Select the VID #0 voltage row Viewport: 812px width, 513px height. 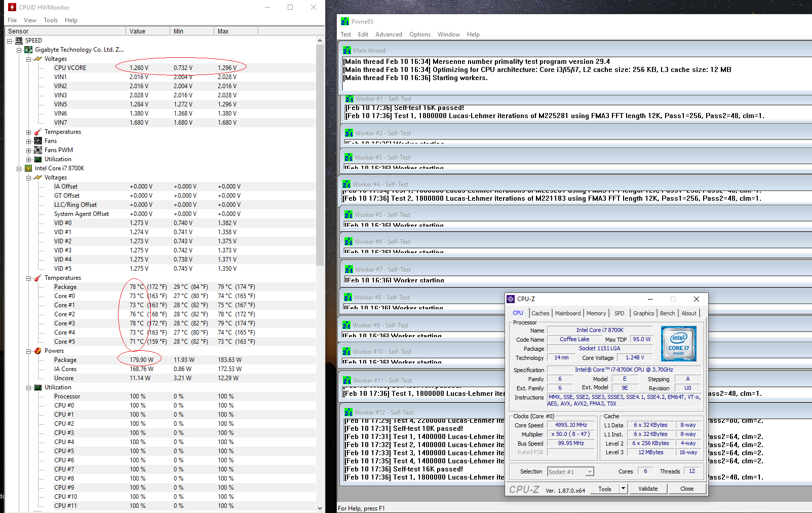click(x=161, y=223)
